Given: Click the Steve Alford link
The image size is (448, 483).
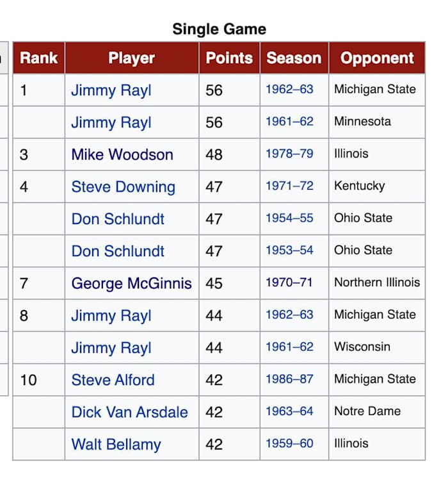Looking at the screenshot, I should (113, 380).
